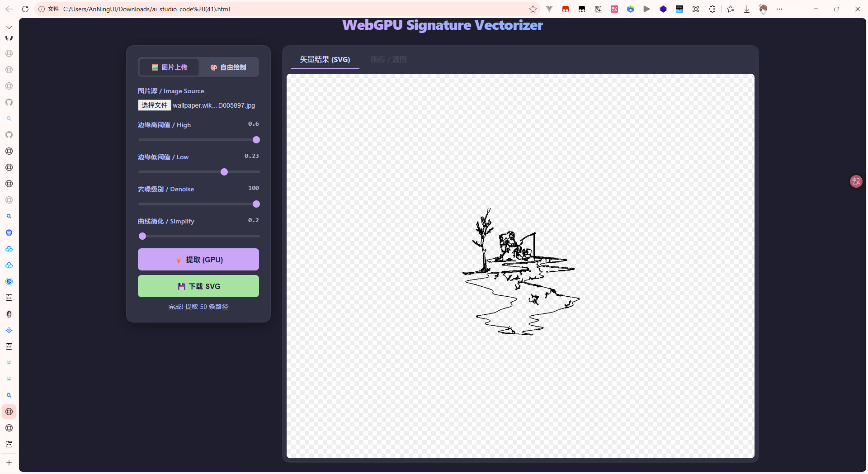This screenshot has width=868, height=474.
Task: Open the user profile avatar
Action: [763, 9]
